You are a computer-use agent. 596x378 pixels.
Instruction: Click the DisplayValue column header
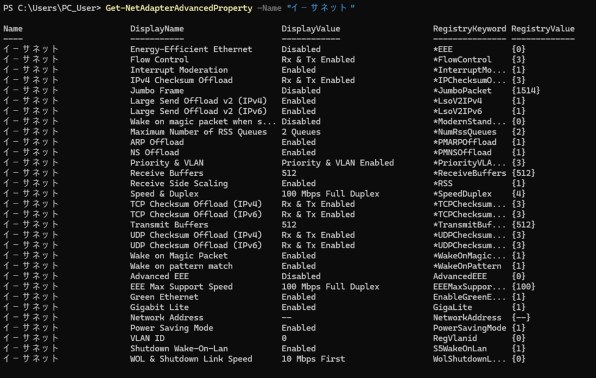click(311, 29)
